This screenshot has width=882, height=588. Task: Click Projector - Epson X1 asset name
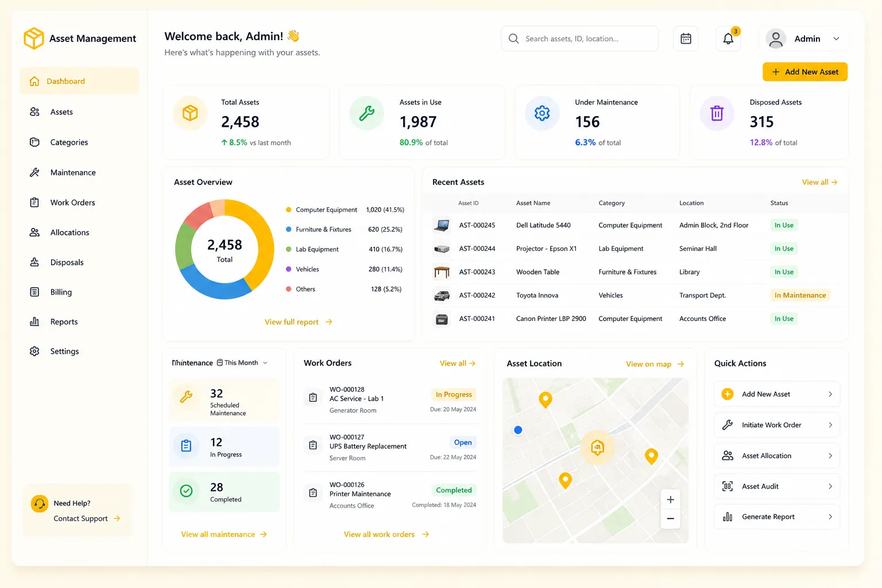[x=546, y=249]
